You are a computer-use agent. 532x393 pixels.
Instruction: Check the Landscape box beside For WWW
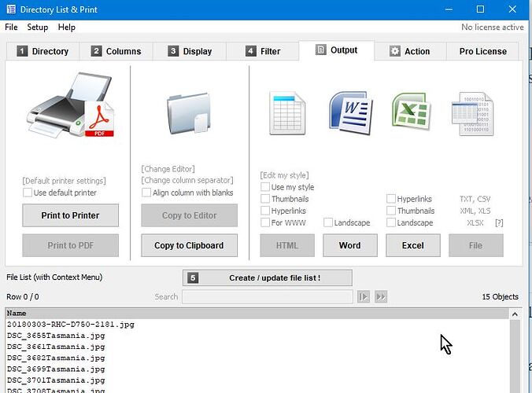[x=328, y=222]
